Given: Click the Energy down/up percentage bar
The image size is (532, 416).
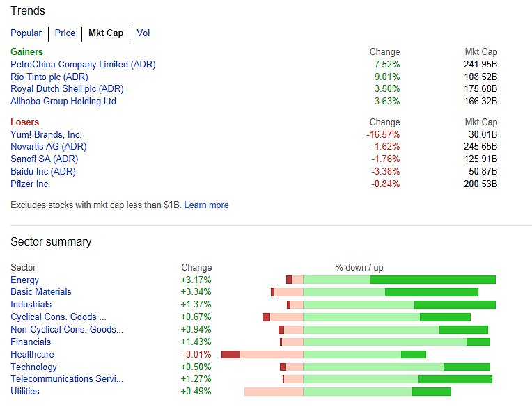Looking at the screenshot, I should tap(391, 280).
